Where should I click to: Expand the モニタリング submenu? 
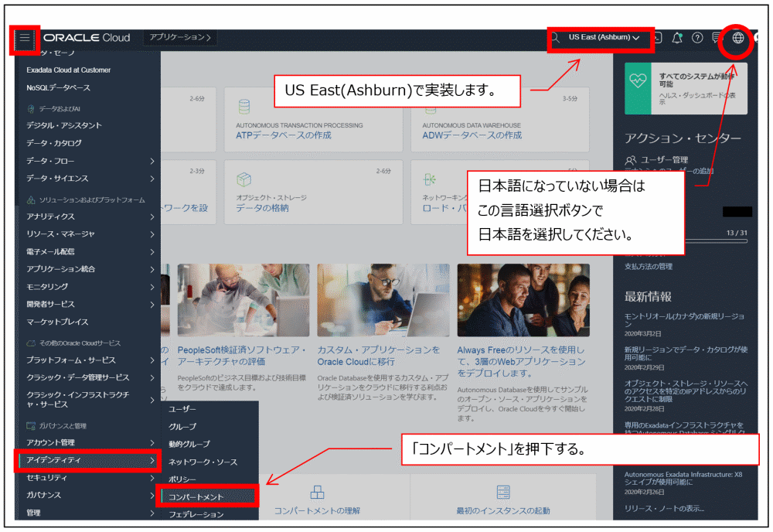[152, 287]
